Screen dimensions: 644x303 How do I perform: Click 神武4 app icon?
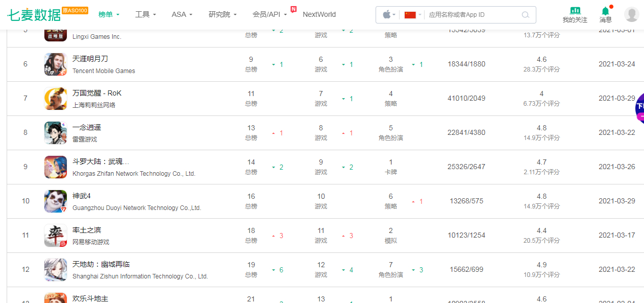56,201
